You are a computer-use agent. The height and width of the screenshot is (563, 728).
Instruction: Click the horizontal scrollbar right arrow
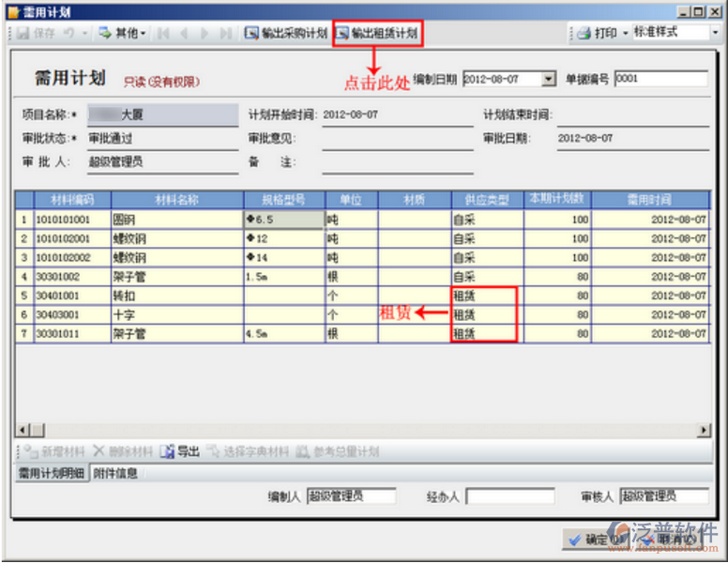click(x=705, y=430)
